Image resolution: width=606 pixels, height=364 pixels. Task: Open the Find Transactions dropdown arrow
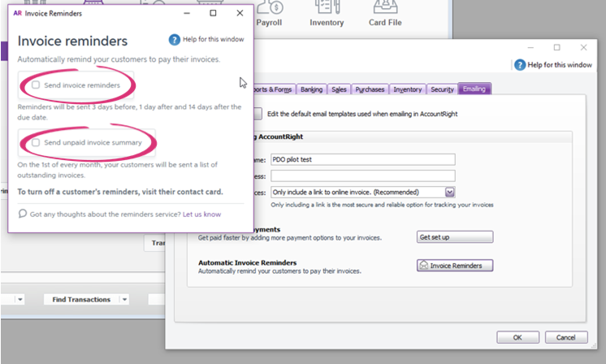pyautogui.click(x=124, y=300)
